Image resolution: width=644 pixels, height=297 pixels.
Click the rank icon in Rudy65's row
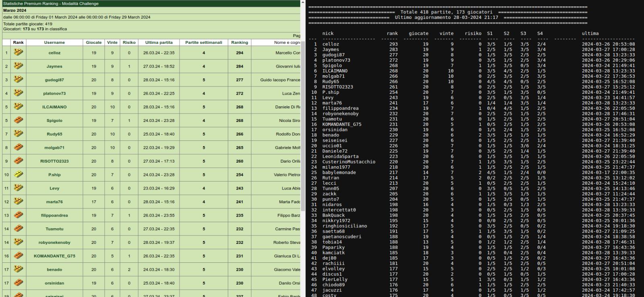(x=18, y=134)
